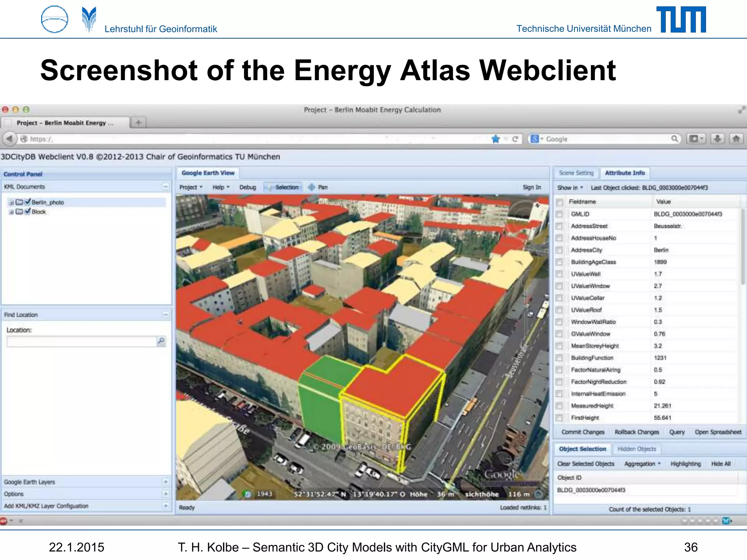Tick the checkbox for MeasuredHeight row
The height and width of the screenshot is (560, 747).
[559, 406]
